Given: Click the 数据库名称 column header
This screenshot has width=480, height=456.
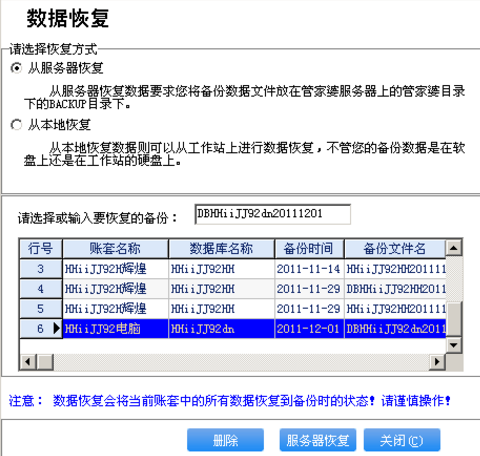Looking at the screenshot, I should [x=221, y=249].
